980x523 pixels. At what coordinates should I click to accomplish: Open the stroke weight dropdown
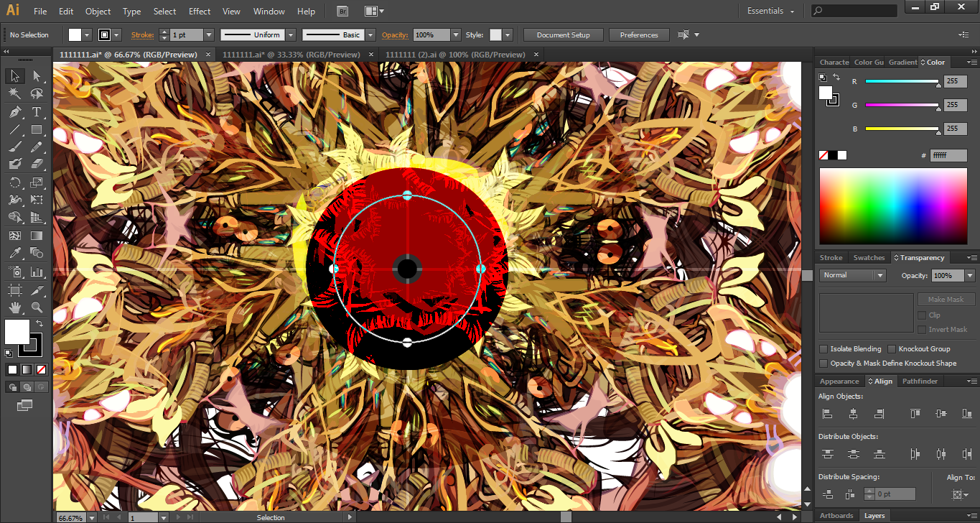tap(209, 34)
